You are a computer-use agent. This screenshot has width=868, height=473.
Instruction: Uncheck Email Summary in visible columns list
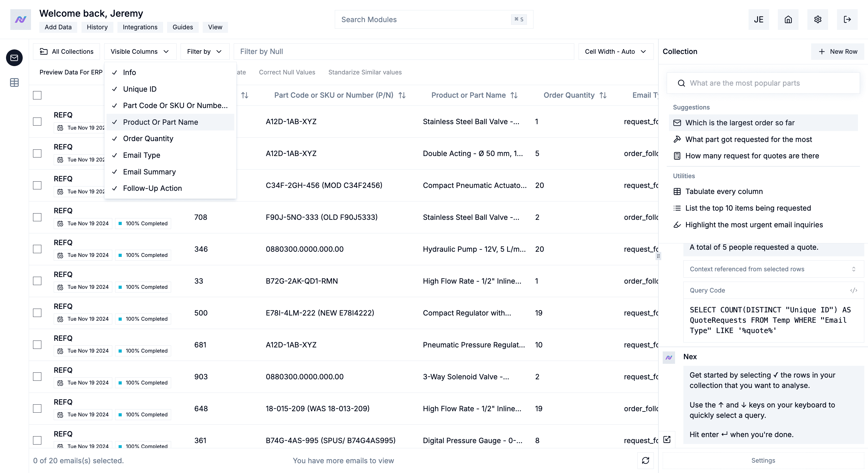tap(149, 172)
